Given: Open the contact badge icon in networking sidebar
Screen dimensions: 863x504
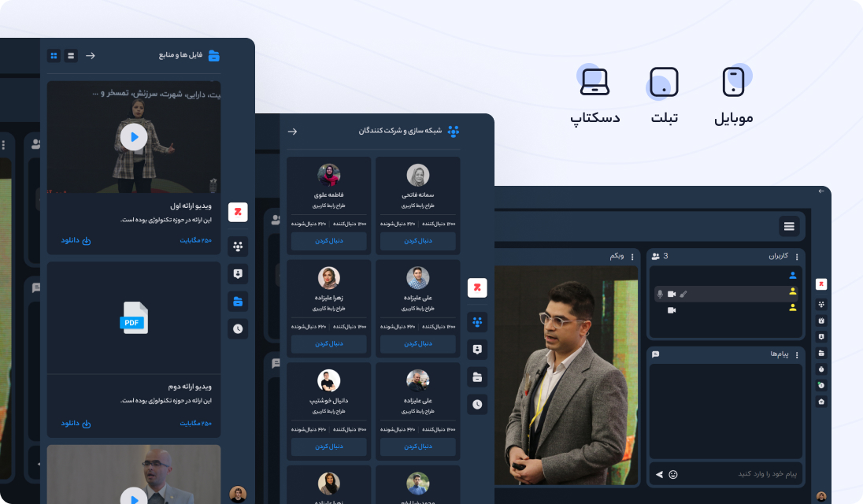Looking at the screenshot, I should (x=477, y=350).
